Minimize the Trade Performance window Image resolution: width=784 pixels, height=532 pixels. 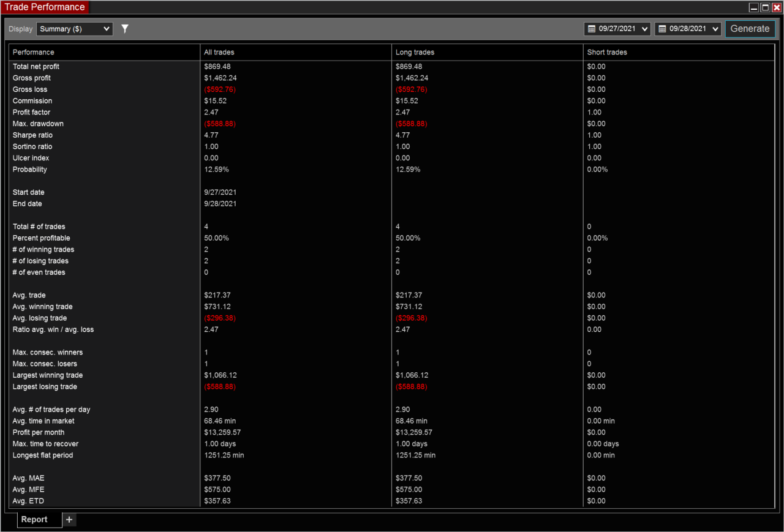point(754,7)
